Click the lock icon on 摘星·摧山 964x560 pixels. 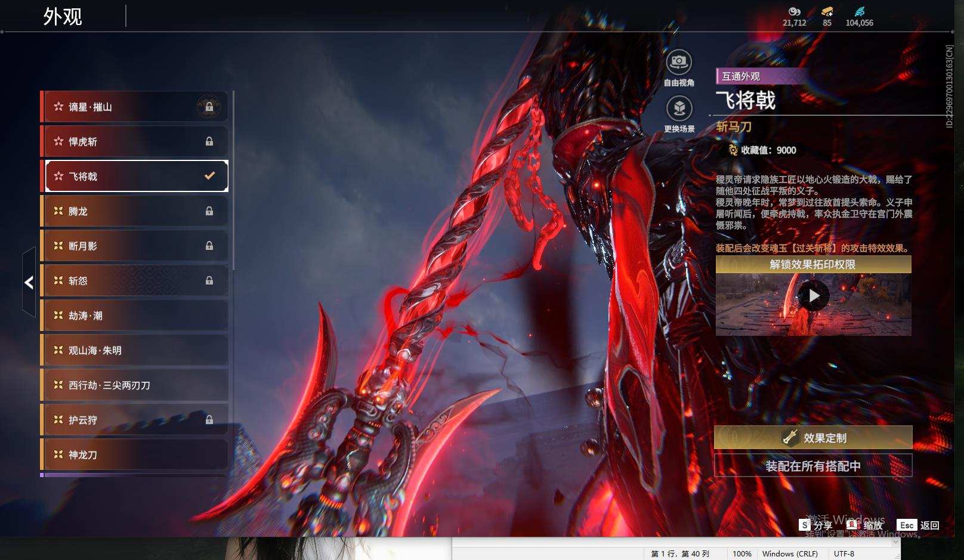pyautogui.click(x=209, y=107)
